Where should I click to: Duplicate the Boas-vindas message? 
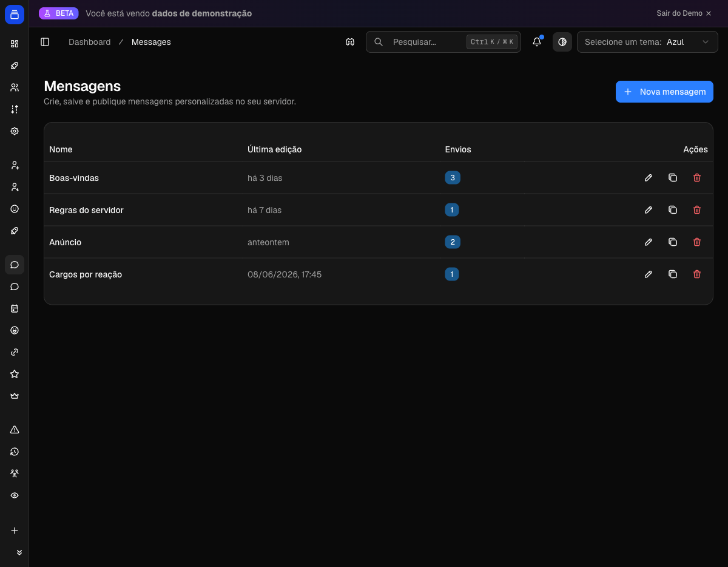click(673, 178)
